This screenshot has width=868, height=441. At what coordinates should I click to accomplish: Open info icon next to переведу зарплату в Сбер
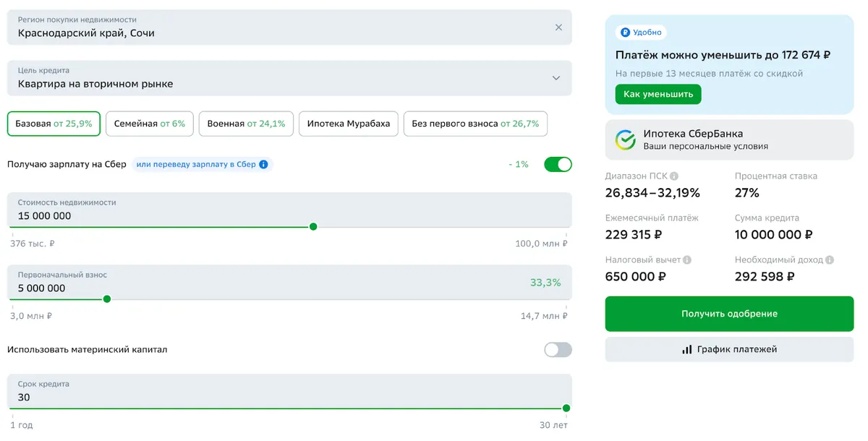(x=263, y=165)
